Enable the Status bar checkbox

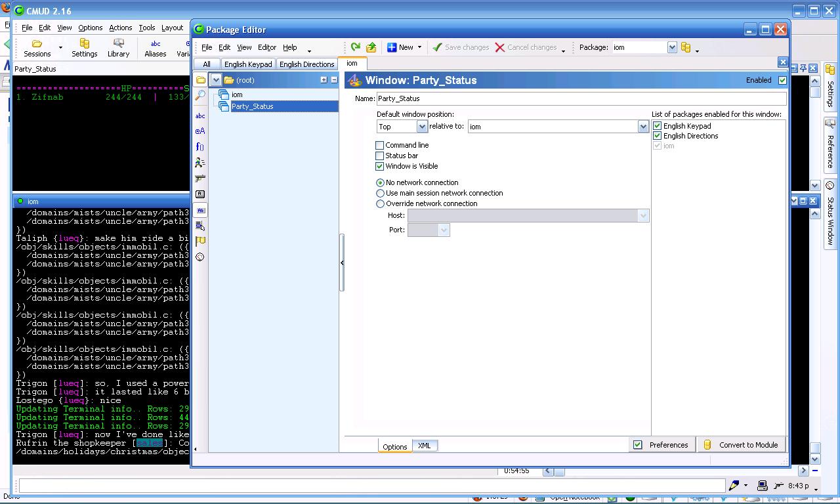379,156
